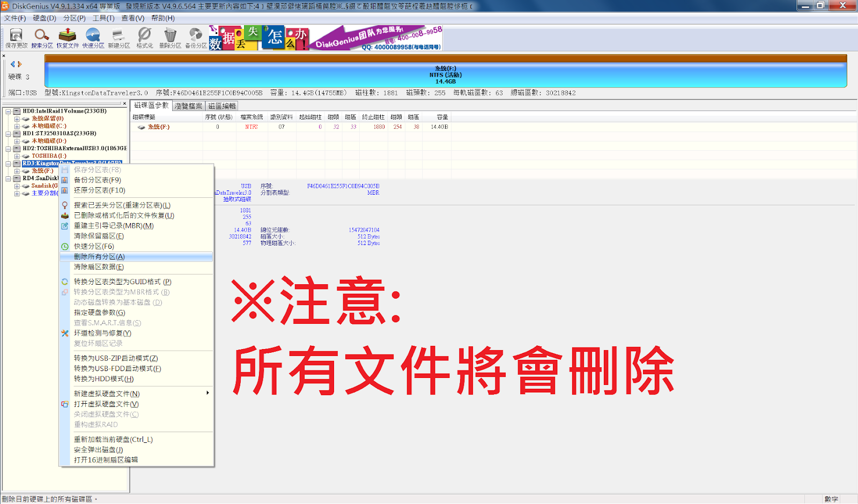Select the 本地磁碟(C:) partition in tree
858x504 pixels.
[x=49, y=127]
